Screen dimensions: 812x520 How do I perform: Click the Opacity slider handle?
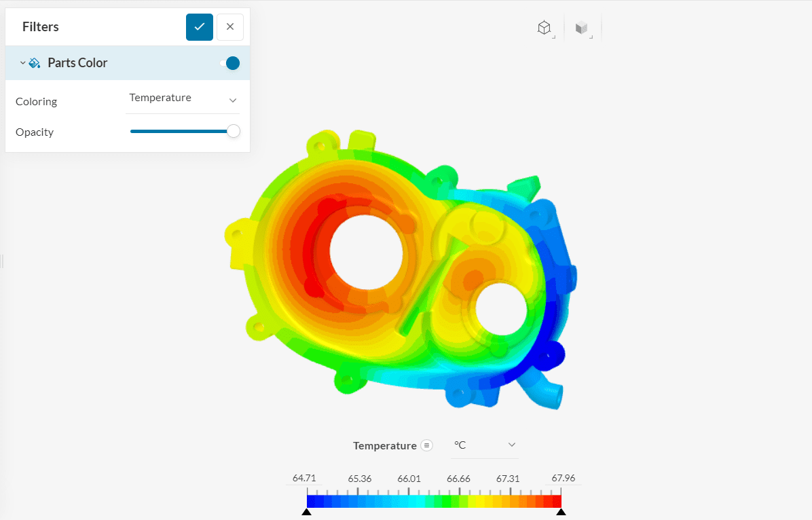233,131
